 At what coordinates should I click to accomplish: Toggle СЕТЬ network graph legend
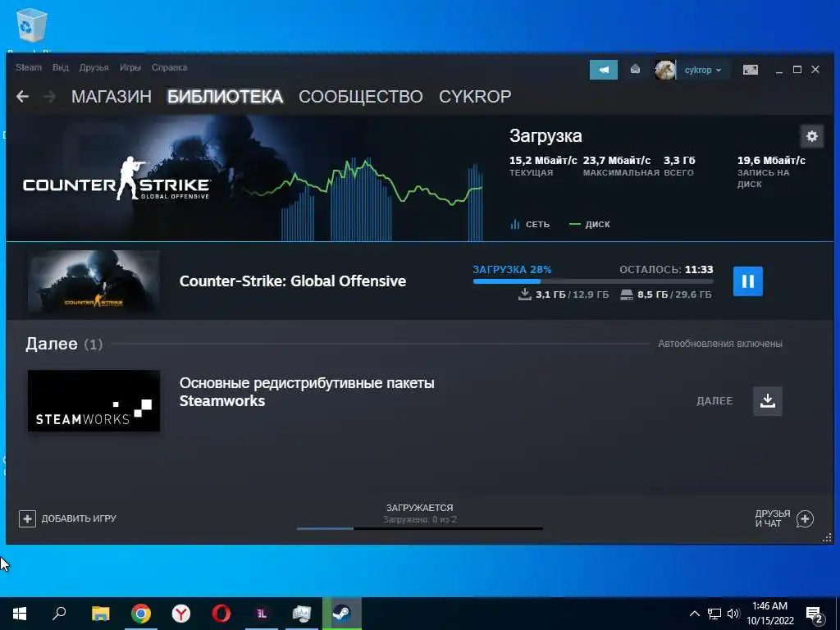coord(530,224)
